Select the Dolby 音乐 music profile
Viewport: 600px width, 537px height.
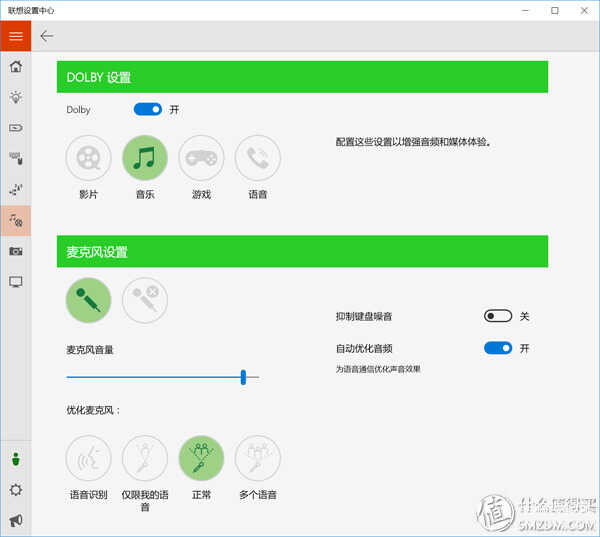tap(145, 158)
